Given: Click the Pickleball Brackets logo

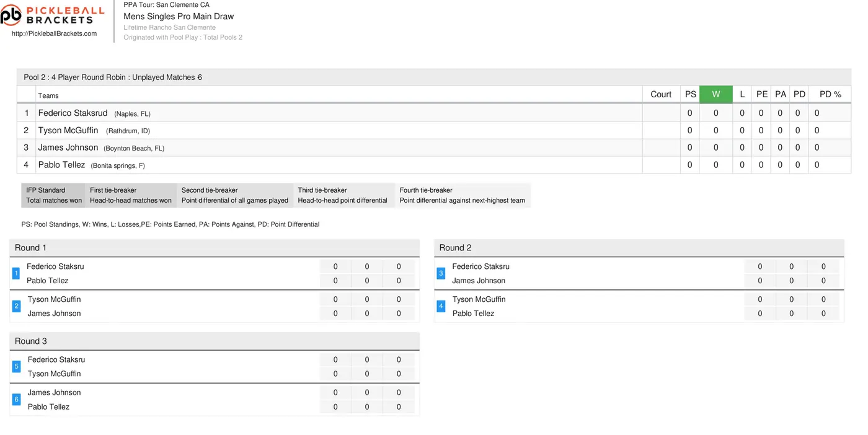Looking at the screenshot, I should [x=47, y=14].
